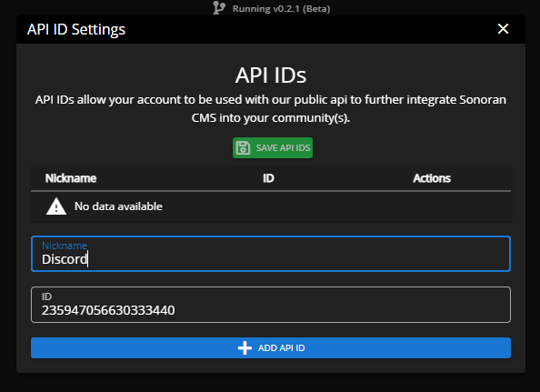540x392 pixels.
Task: Click the Save API IDs button
Action: point(273,147)
